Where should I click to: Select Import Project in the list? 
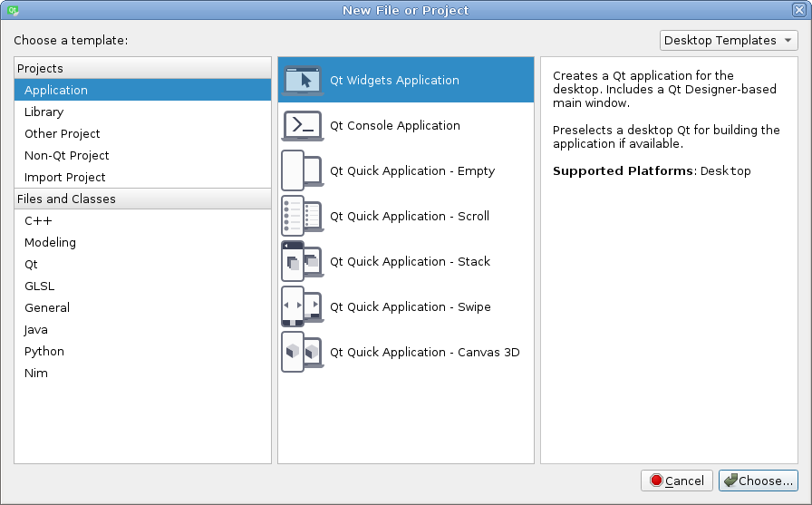(x=64, y=178)
